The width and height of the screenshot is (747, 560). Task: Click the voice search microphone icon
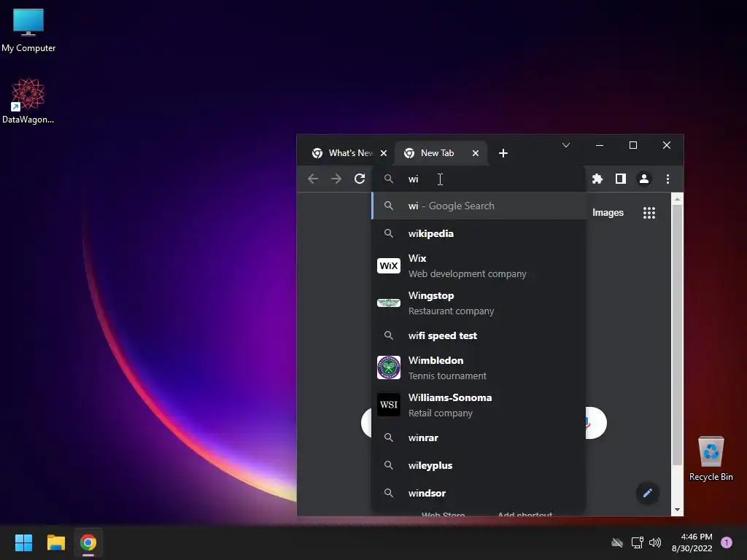pyautogui.click(x=589, y=423)
